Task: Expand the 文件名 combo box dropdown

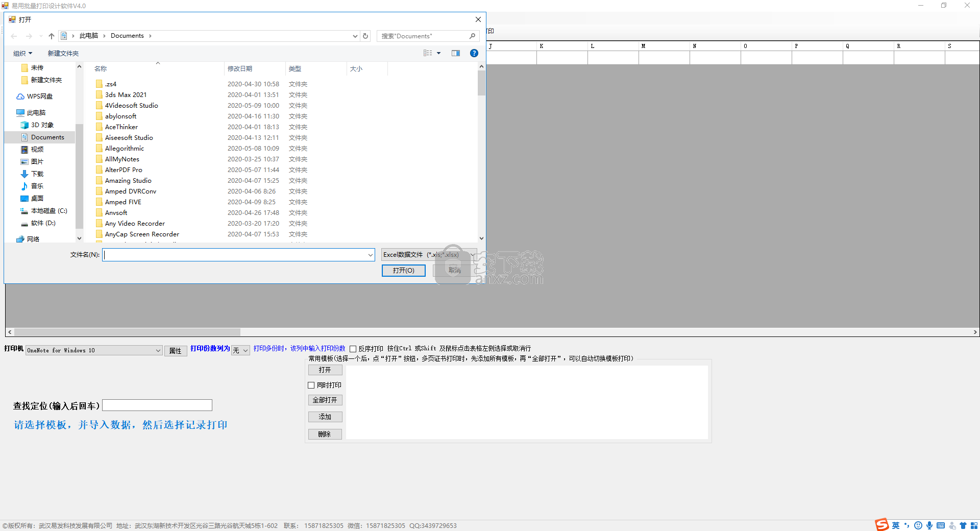Action: coord(371,255)
